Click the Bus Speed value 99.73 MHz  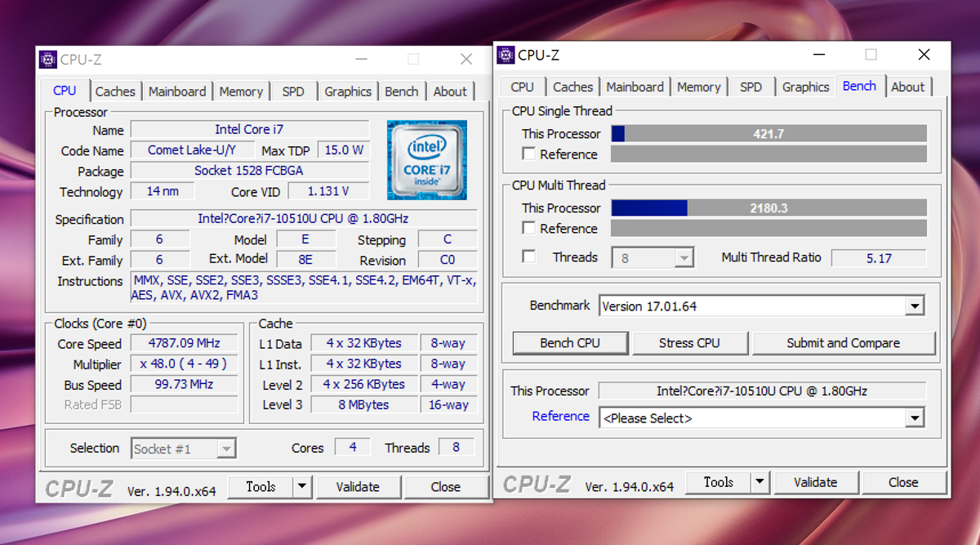pyautogui.click(x=185, y=384)
